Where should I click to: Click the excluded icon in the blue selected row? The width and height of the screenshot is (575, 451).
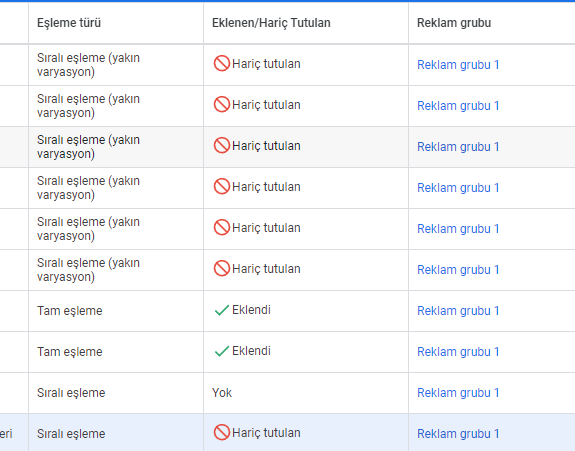pos(222,432)
